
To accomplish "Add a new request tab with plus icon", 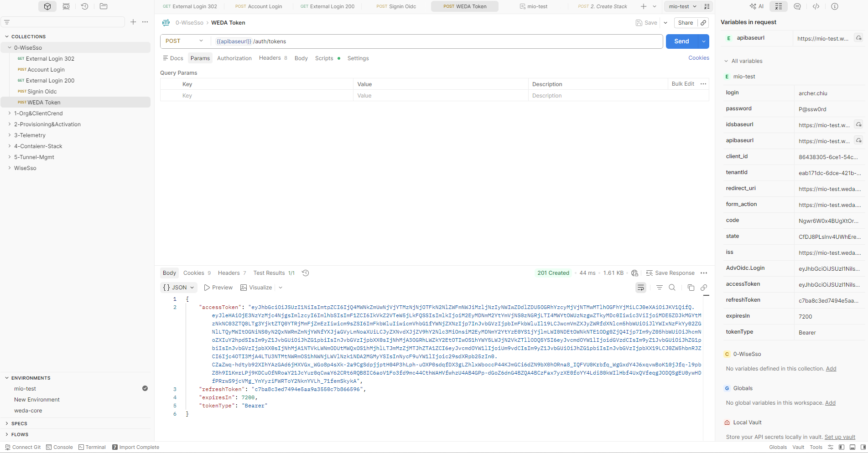I will 644,6.
